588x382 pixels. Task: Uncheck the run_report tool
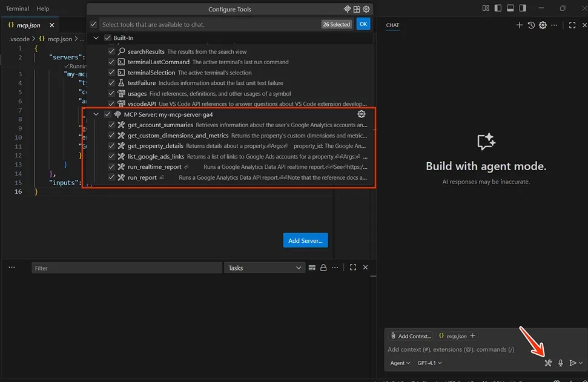coord(111,177)
